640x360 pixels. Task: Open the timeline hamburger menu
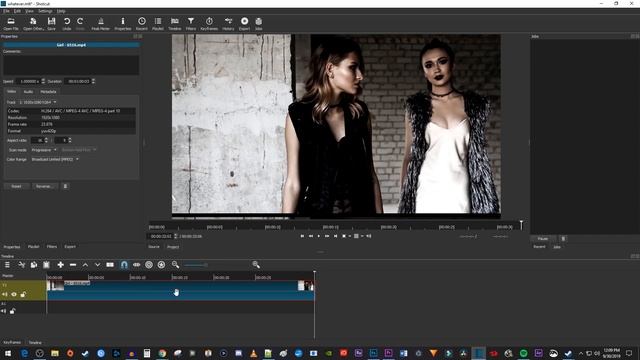(7, 265)
